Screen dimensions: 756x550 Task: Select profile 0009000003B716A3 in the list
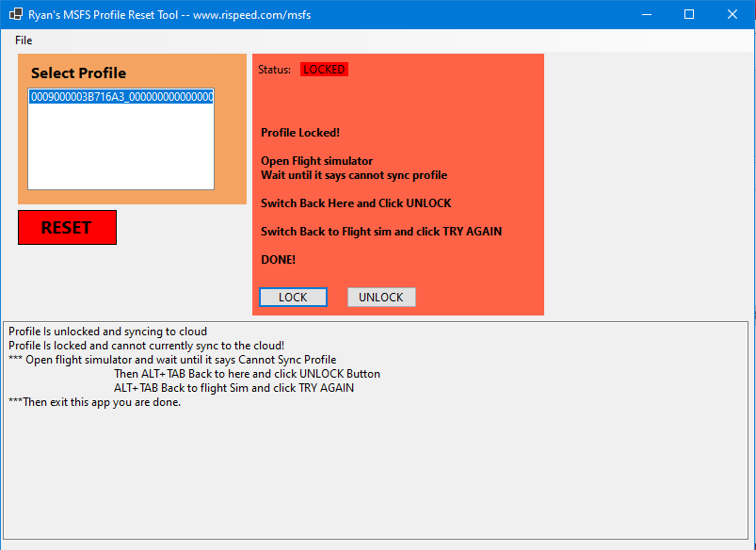click(121, 97)
